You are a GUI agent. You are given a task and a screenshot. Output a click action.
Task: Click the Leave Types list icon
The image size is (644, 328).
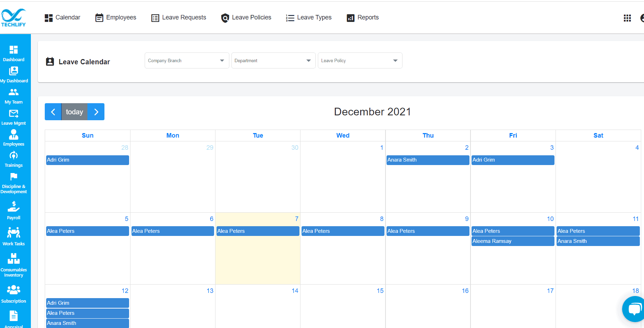(290, 18)
